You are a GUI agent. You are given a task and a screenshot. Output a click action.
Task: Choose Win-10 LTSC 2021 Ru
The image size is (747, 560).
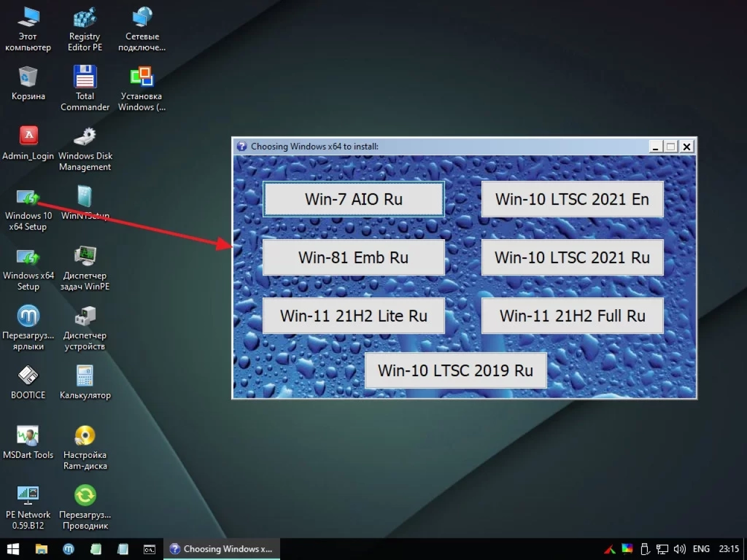pos(573,257)
